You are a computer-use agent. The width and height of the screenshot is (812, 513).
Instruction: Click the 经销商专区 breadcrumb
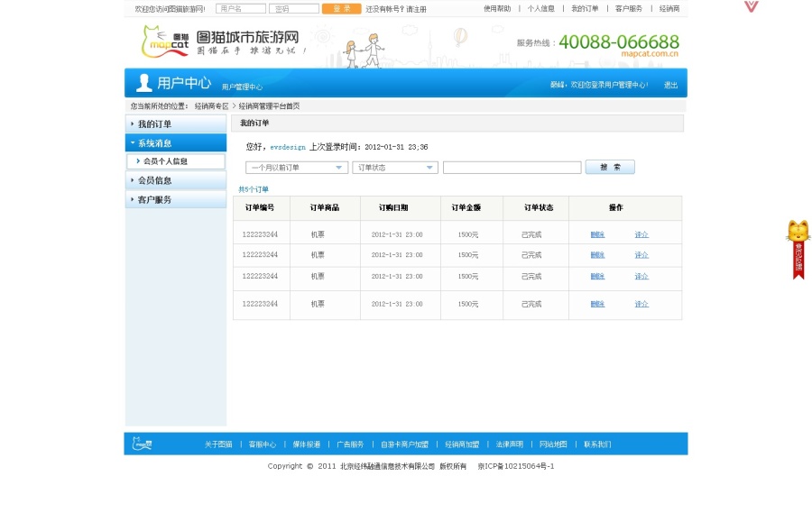click(211, 106)
